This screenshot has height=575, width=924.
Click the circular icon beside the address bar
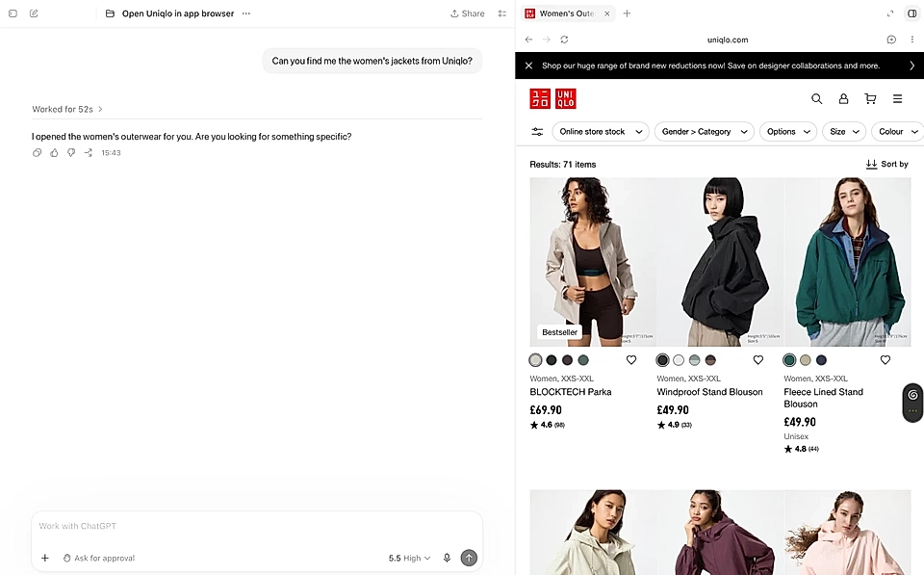891,39
